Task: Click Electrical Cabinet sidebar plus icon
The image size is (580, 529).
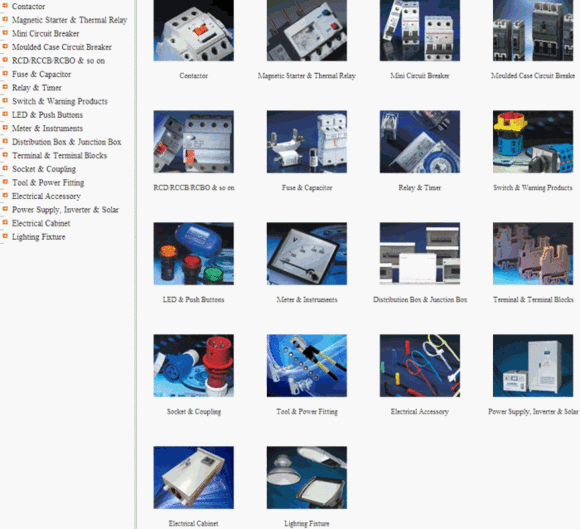Action: pyautogui.click(x=5, y=222)
